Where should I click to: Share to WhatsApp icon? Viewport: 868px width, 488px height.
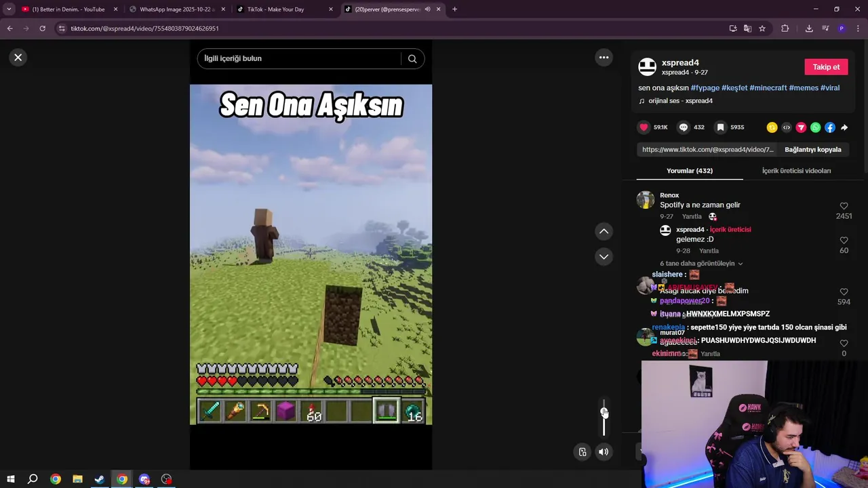click(x=816, y=127)
